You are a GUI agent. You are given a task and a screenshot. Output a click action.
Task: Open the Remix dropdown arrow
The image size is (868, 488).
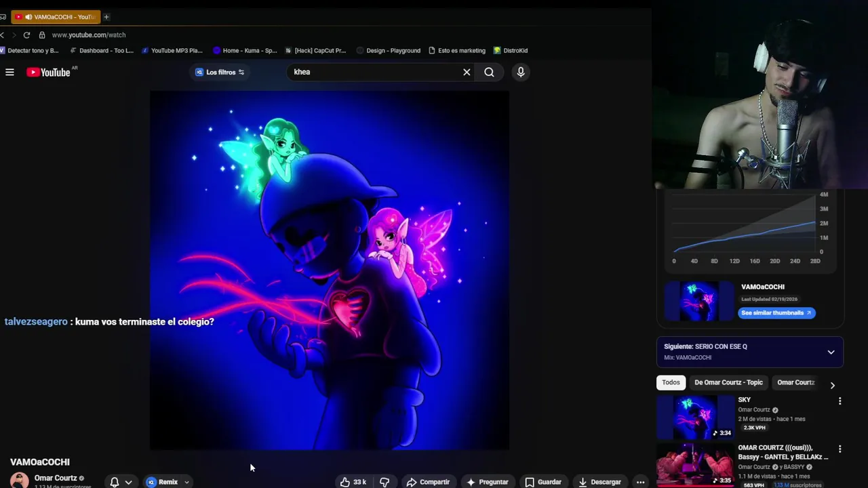coord(186,482)
